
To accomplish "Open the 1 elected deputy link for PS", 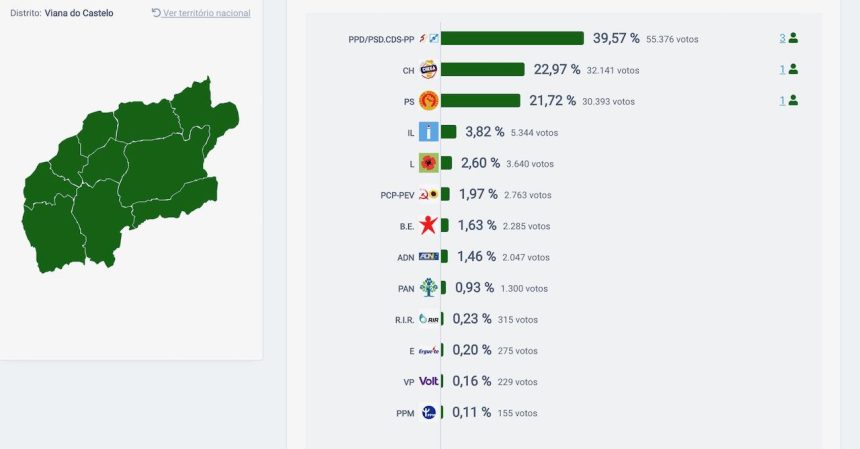I will [783, 100].
